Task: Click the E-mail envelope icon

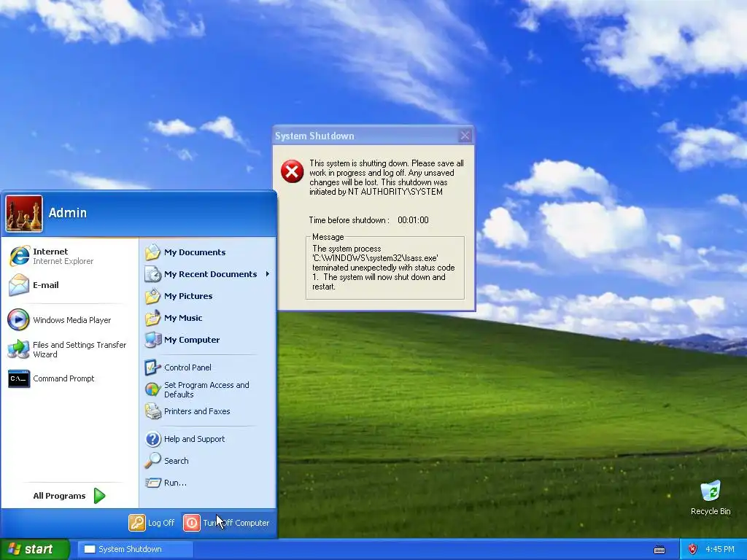Action: point(19,285)
